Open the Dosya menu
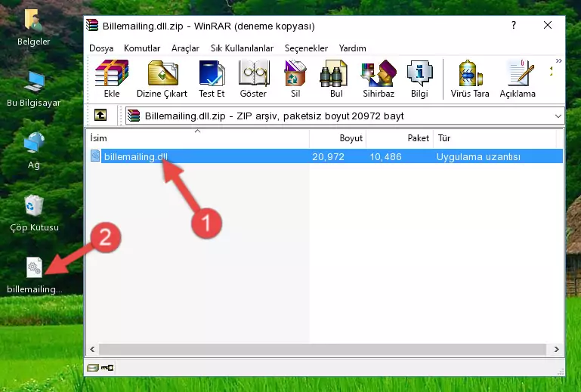The width and height of the screenshot is (581, 392). coord(101,48)
